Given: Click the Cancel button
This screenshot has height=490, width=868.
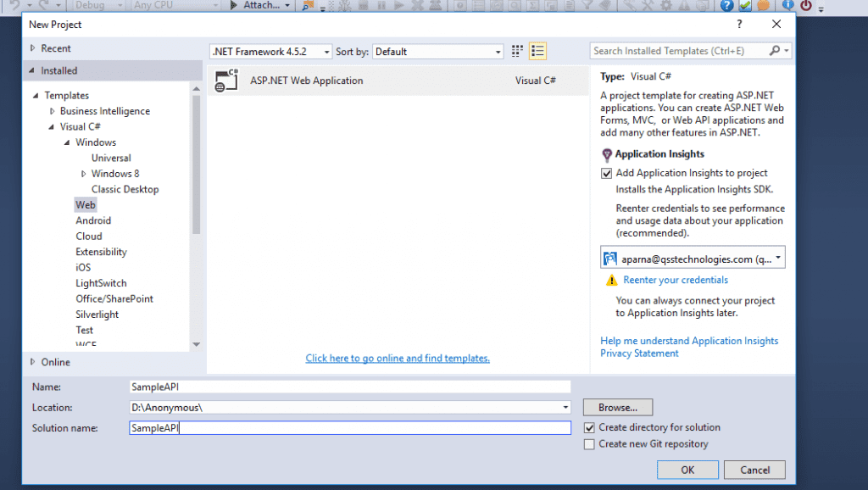Looking at the screenshot, I should [754, 470].
